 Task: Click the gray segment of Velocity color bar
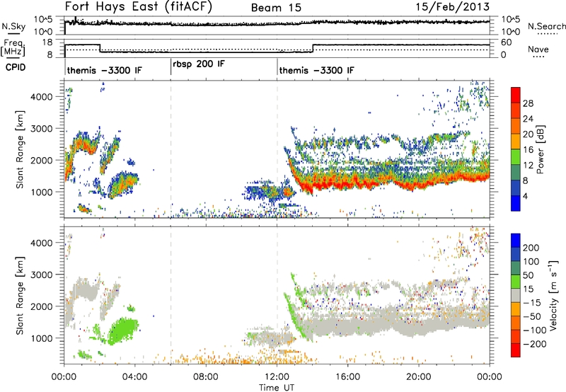(516, 296)
